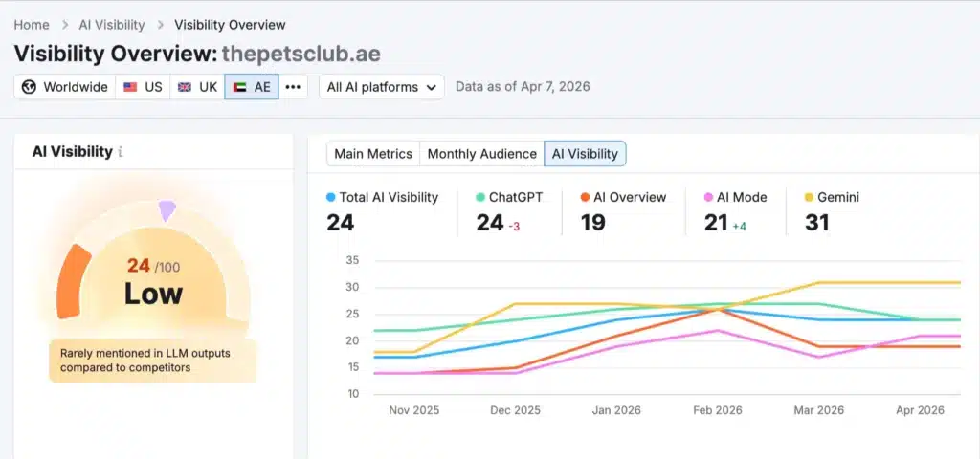Viewport: 980px width, 459px height.
Task: Click the Mar 2026 axis label
Action: coord(819,410)
